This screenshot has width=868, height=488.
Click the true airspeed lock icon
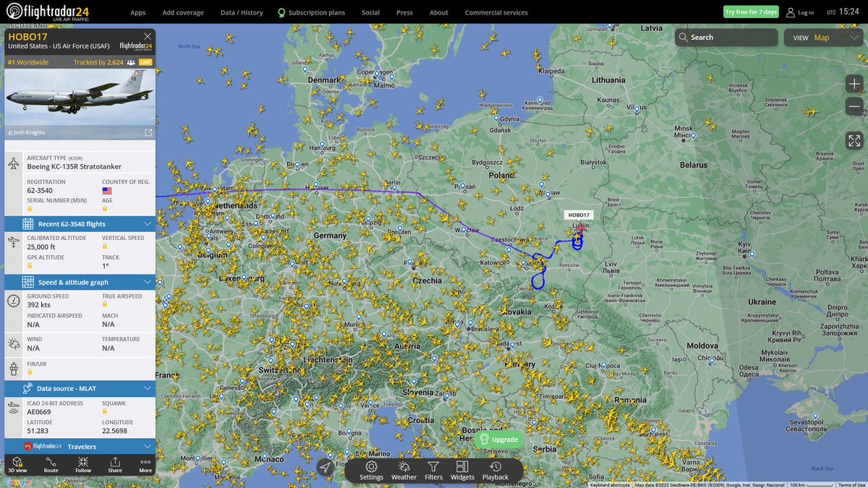pos(105,305)
